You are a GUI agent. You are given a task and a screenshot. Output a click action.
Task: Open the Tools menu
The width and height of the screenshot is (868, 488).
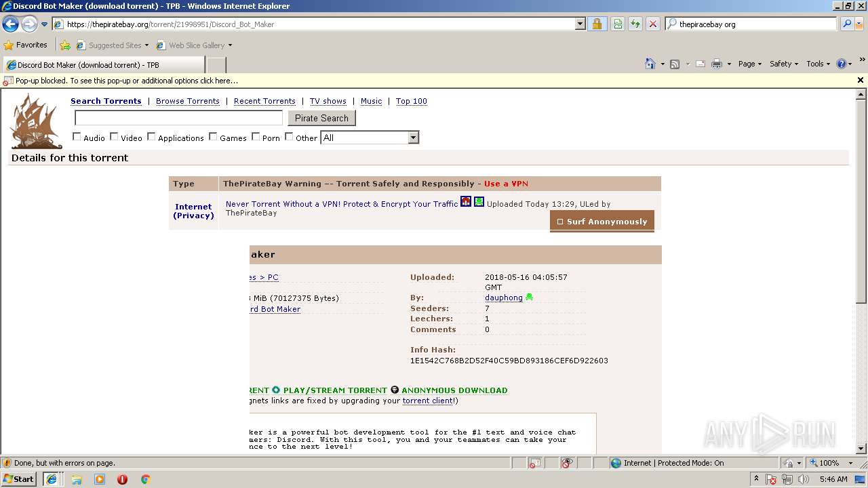pyautogui.click(x=818, y=64)
